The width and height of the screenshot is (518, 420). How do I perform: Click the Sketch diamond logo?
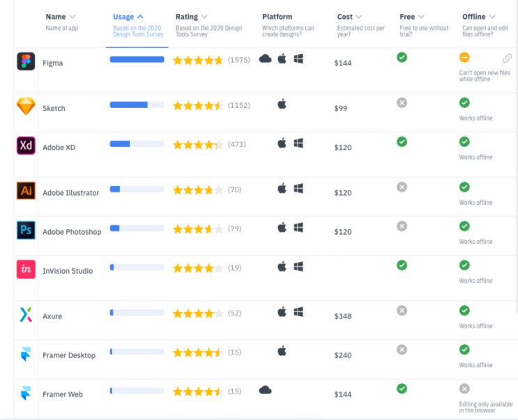(x=26, y=107)
